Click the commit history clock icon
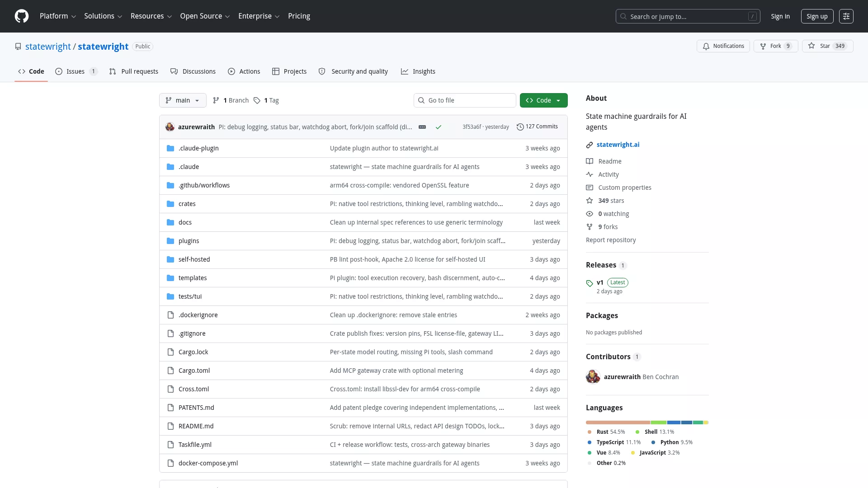The width and height of the screenshot is (868, 488). pyautogui.click(x=520, y=127)
